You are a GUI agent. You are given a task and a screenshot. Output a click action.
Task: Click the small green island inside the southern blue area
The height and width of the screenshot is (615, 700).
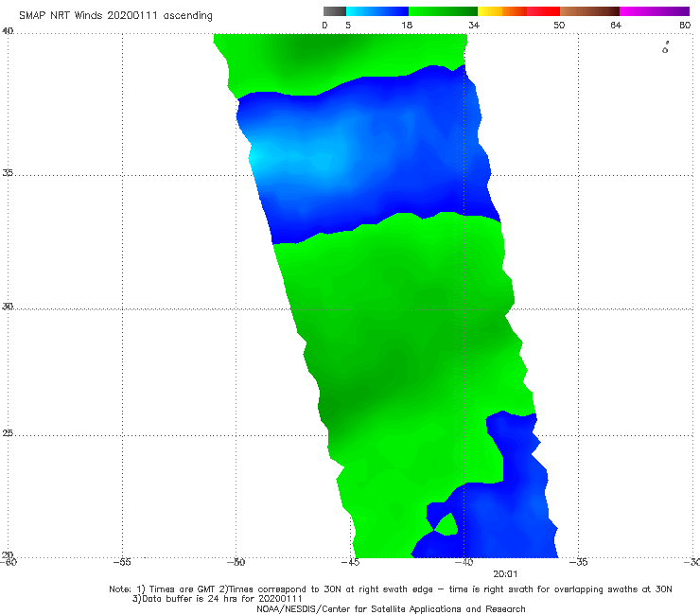(446, 525)
